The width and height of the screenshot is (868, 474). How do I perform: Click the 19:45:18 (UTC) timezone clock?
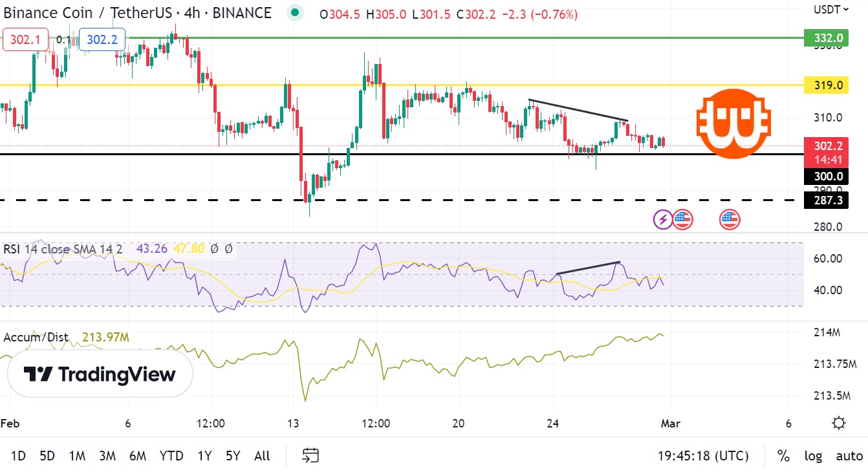703,456
